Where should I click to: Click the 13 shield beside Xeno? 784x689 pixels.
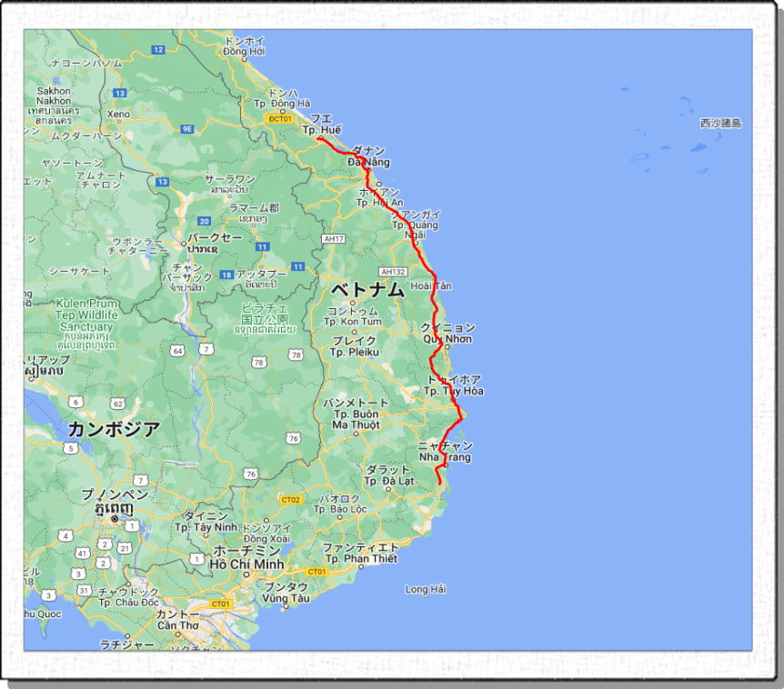point(119,93)
